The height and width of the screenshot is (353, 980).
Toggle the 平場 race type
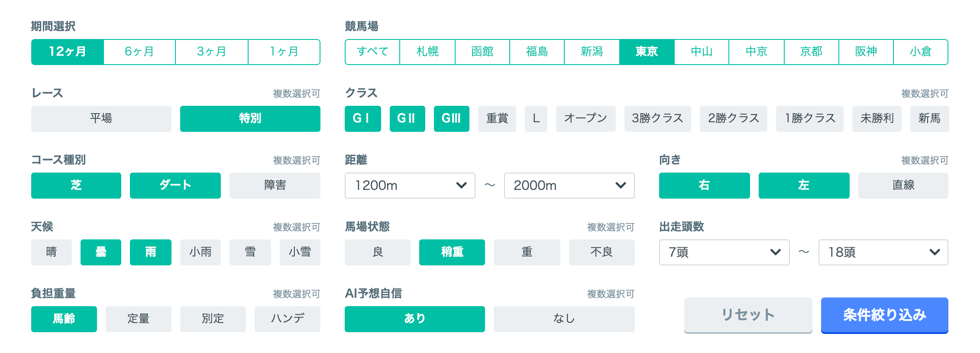101,118
